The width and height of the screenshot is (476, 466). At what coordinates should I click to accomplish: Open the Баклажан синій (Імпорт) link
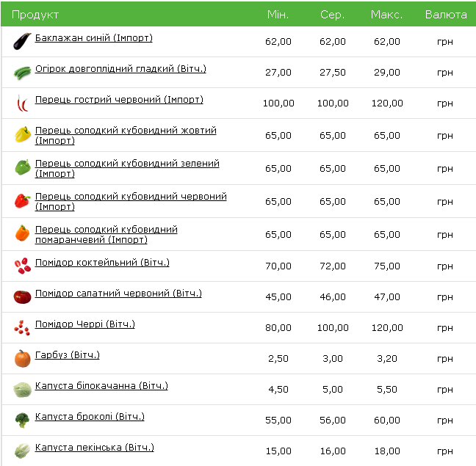coord(94,38)
